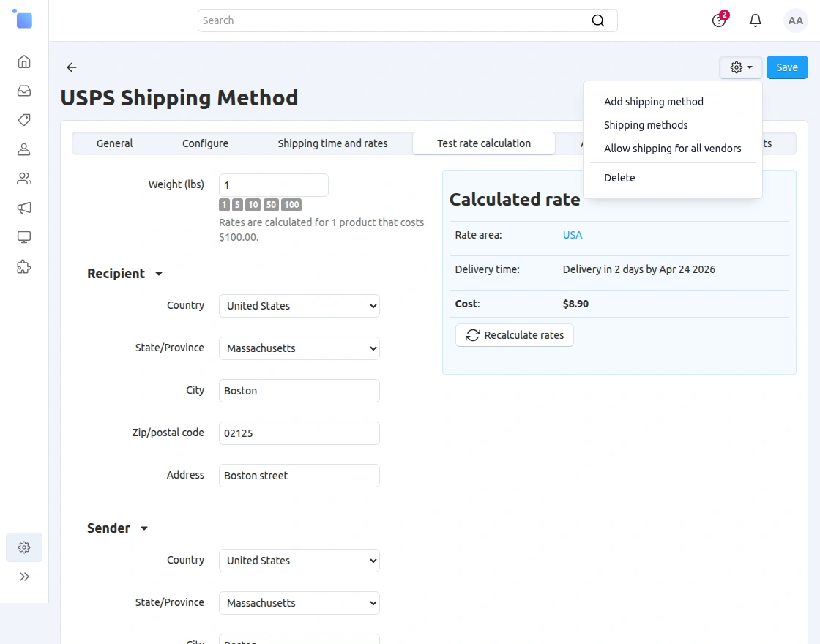Open the Orders inbox icon
This screenshot has width=820, height=644.
(24, 91)
